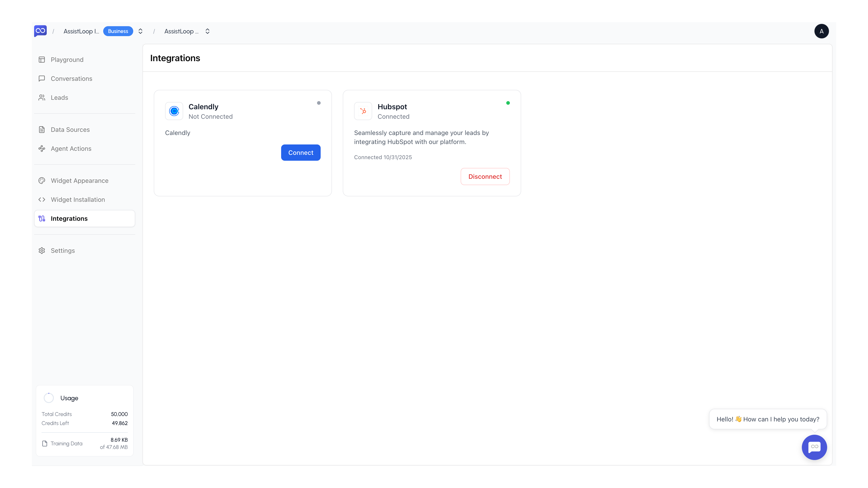This screenshot has width=868, height=488.
Task: Open Data Sources using its document icon
Action: tap(42, 129)
